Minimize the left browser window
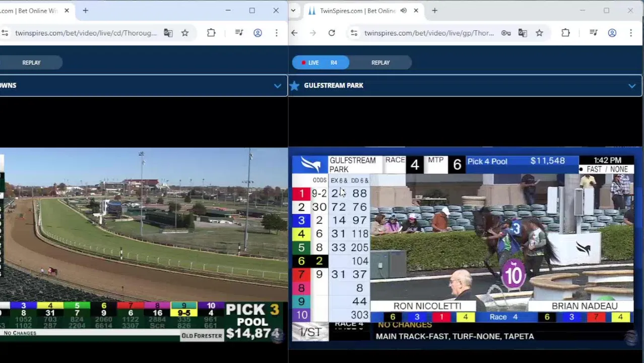This screenshot has width=644, height=363. coord(228,11)
